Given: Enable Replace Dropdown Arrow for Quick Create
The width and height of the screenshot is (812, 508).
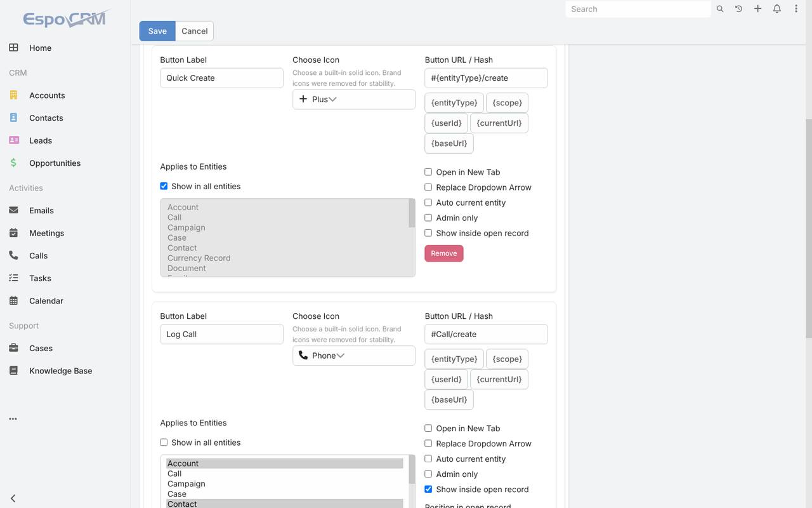Looking at the screenshot, I should tap(428, 187).
